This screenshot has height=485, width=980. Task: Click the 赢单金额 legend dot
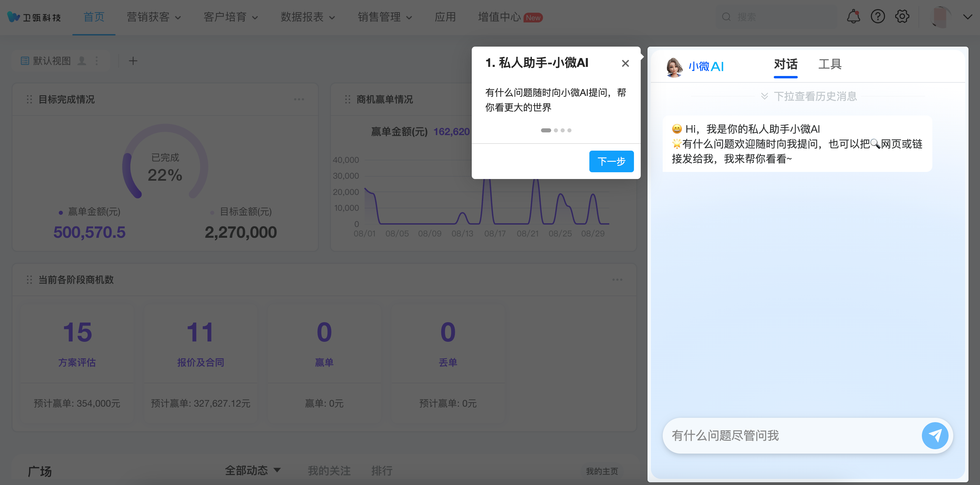[x=60, y=213]
